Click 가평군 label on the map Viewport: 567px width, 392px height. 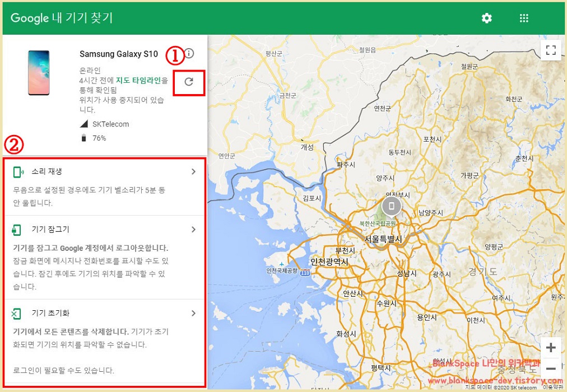[x=470, y=175]
